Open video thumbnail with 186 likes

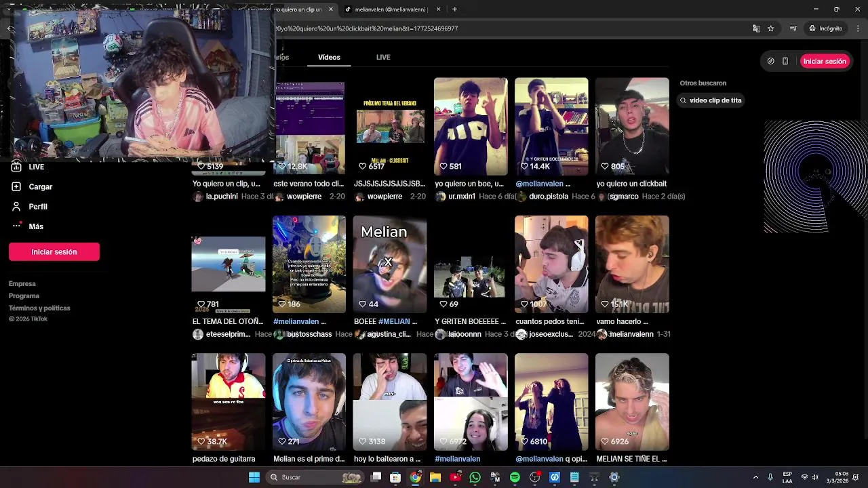309,264
